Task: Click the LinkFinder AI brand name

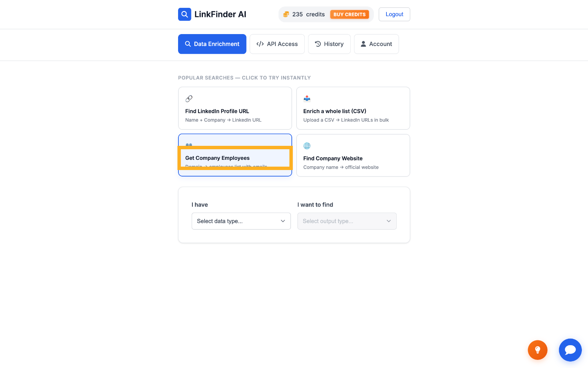Action: click(x=220, y=14)
